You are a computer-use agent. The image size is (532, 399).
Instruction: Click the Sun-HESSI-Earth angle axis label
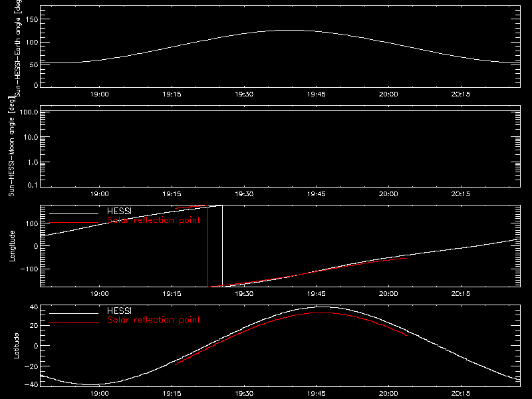pyautogui.click(x=18, y=47)
